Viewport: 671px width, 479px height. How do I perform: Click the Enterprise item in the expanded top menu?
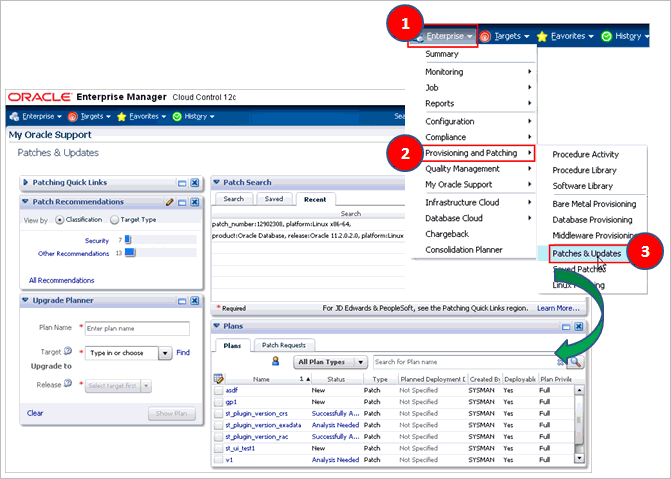tap(443, 36)
